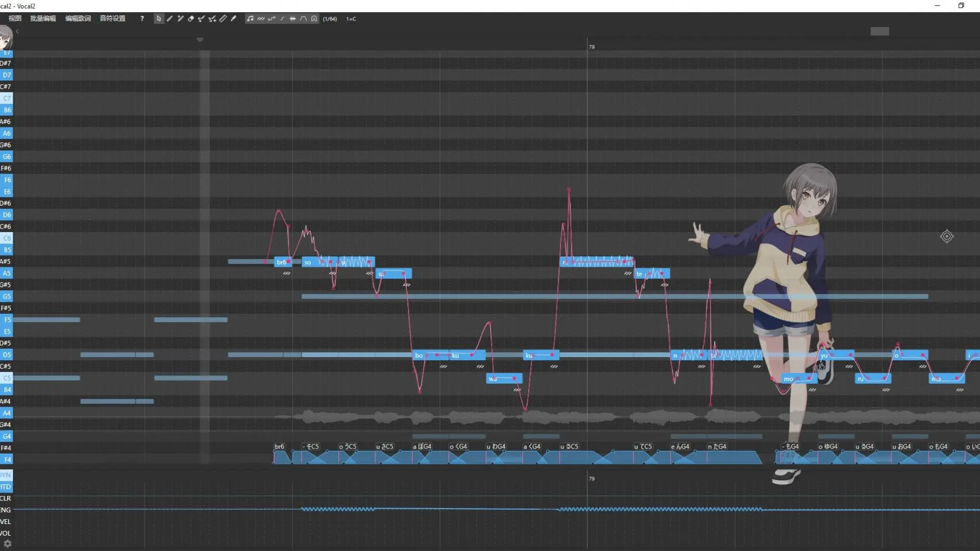
Task: Open the 批量编辑 menu
Action: pyautogui.click(x=43, y=19)
